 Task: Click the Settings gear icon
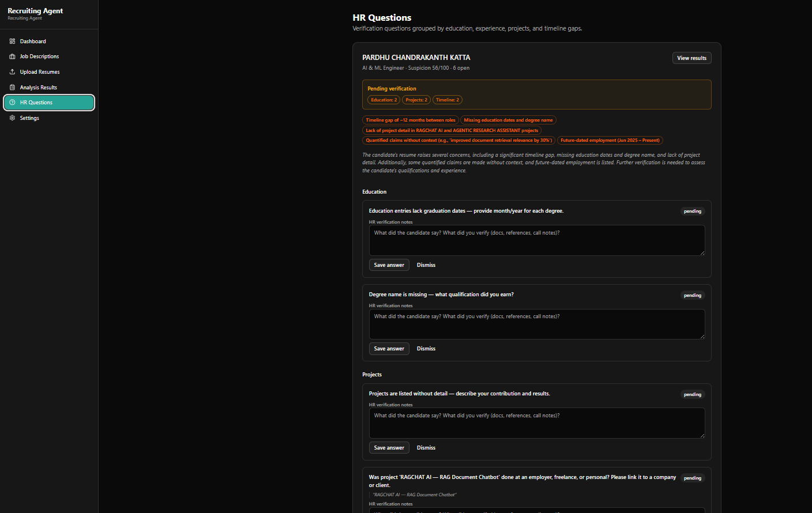12,118
